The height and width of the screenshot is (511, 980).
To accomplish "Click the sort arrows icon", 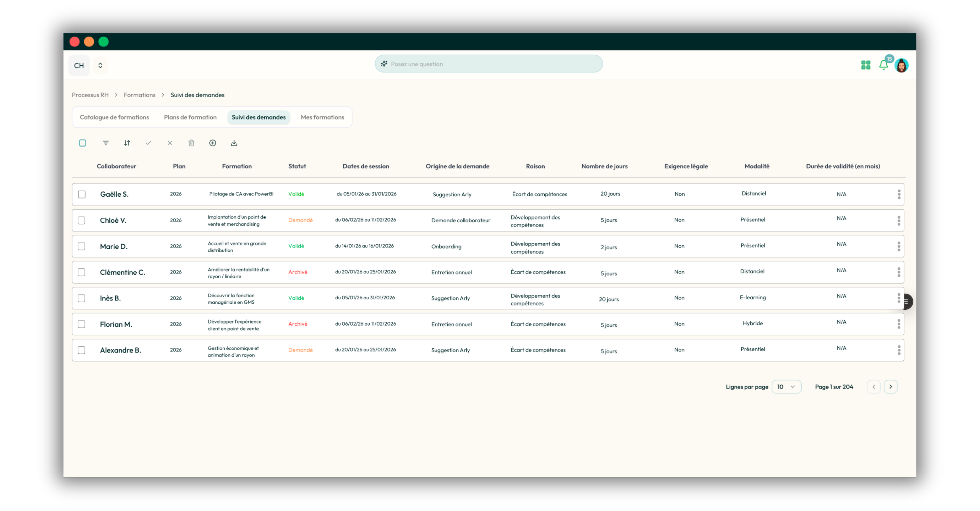I will [x=127, y=143].
